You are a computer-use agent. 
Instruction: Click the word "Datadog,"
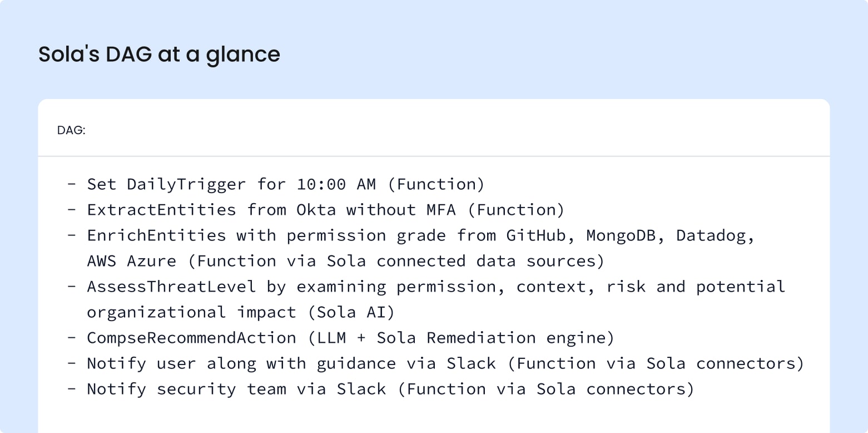[x=715, y=235]
